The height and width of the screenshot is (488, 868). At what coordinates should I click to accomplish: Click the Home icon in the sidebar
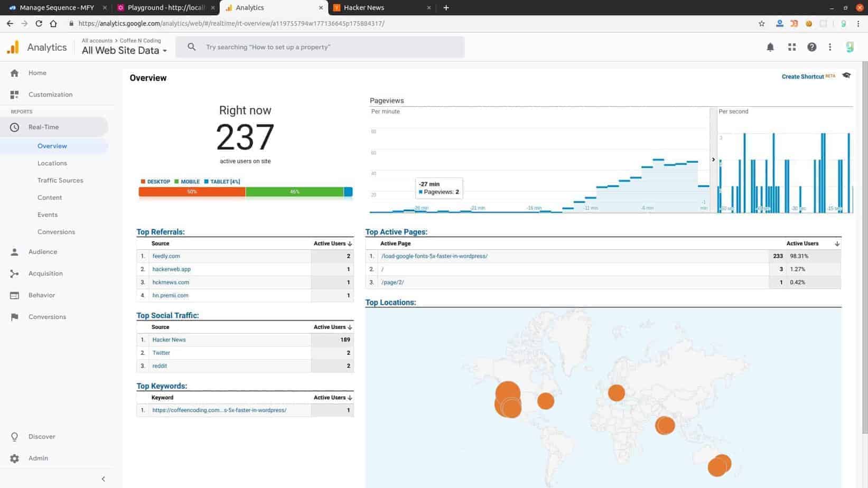coord(14,72)
